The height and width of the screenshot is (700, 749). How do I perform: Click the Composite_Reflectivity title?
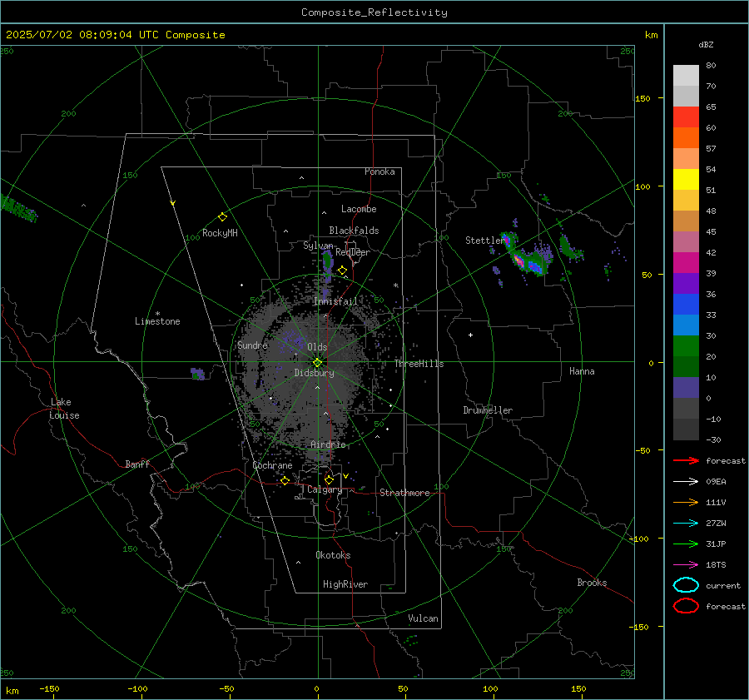point(374,12)
